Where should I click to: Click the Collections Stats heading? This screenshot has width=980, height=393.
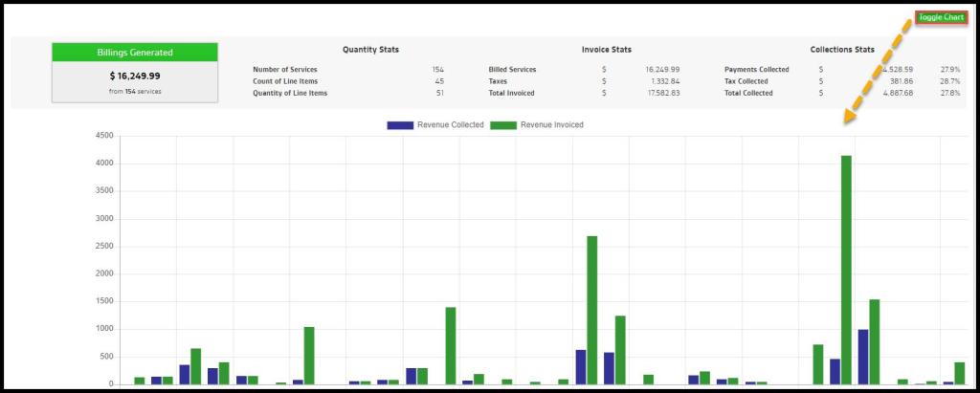[842, 50]
